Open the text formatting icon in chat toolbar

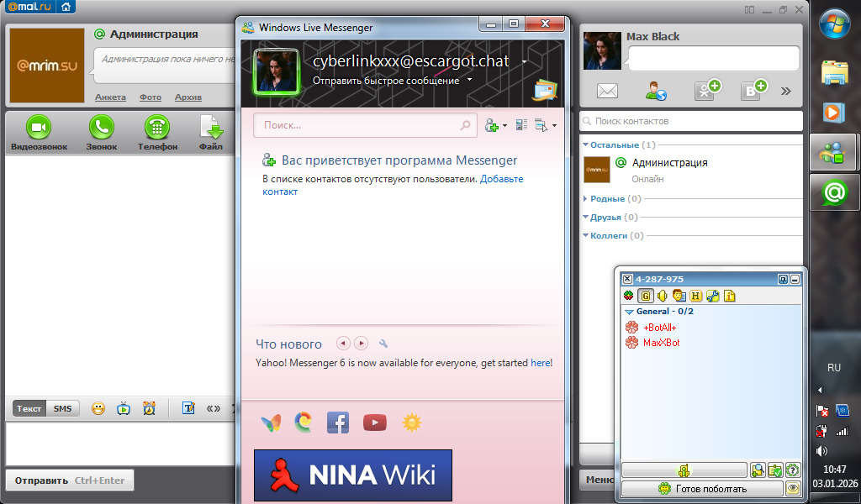pos(188,408)
